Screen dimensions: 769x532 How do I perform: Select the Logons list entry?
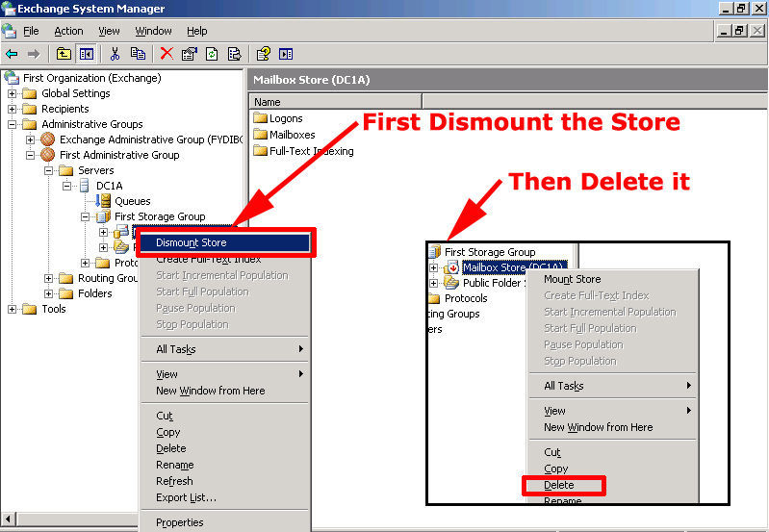(x=286, y=118)
